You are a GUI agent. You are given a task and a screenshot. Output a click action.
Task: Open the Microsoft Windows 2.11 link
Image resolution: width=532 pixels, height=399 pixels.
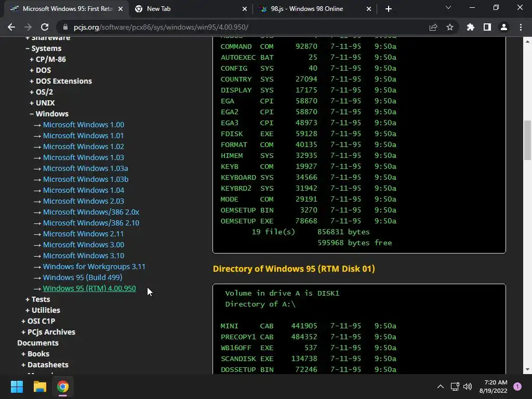pyautogui.click(x=84, y=234)
